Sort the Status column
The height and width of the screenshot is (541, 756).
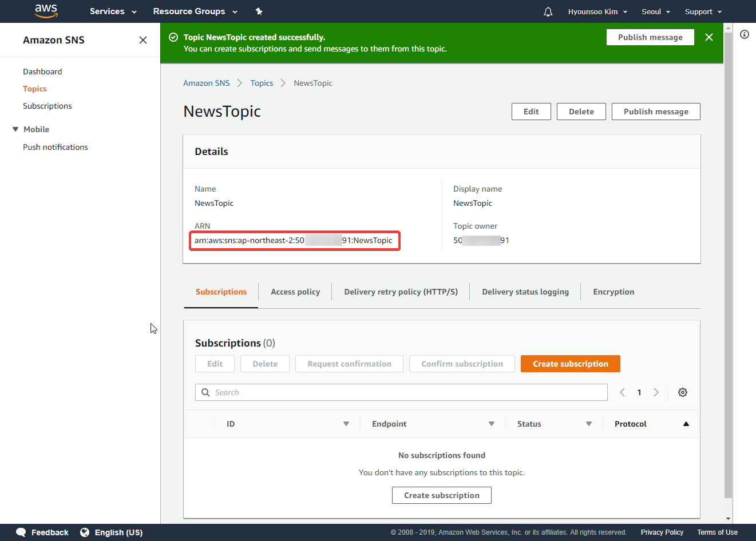coord(588,424)
